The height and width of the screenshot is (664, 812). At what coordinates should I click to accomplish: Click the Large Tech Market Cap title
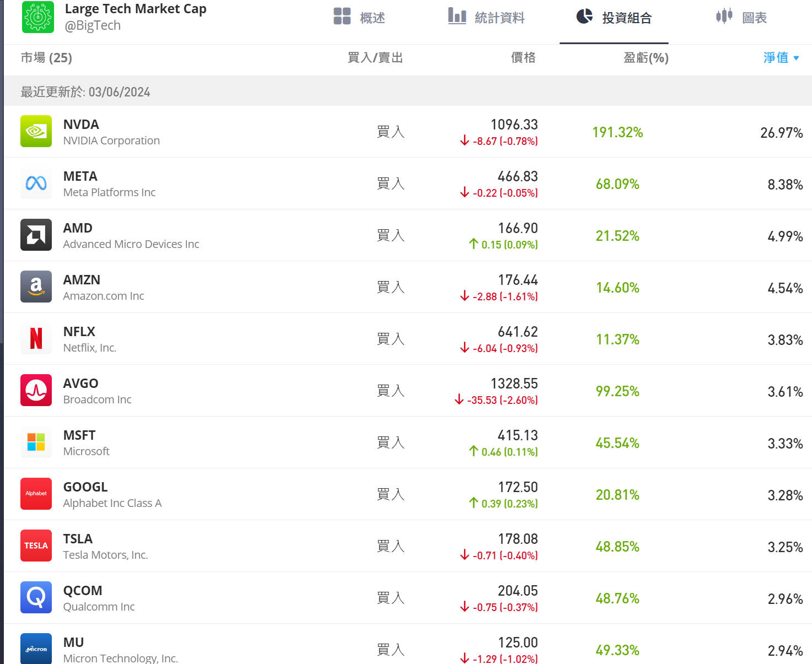136,9
